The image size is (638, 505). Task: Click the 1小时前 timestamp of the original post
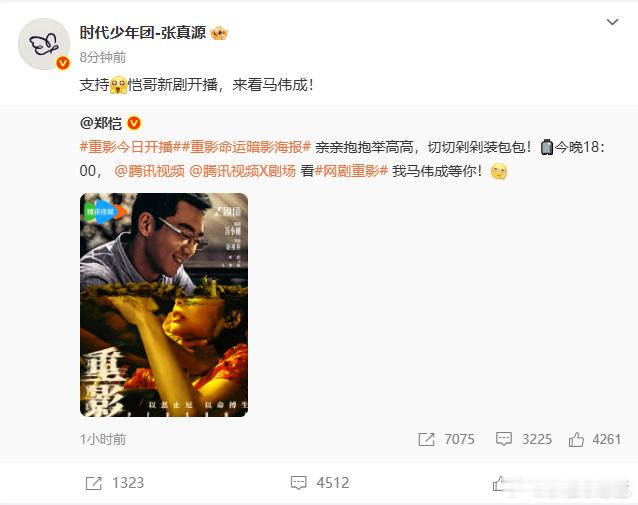coord(103,439)
